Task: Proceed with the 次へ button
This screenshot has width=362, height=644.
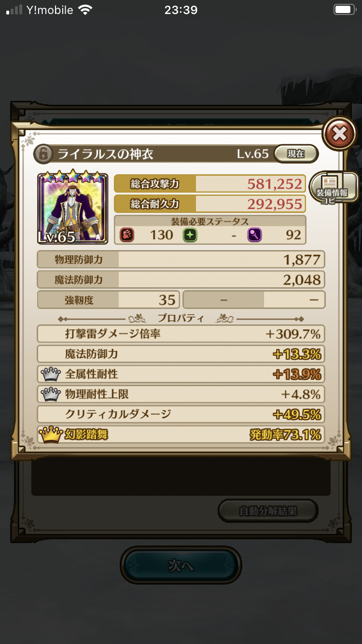Action: (181, 565)
